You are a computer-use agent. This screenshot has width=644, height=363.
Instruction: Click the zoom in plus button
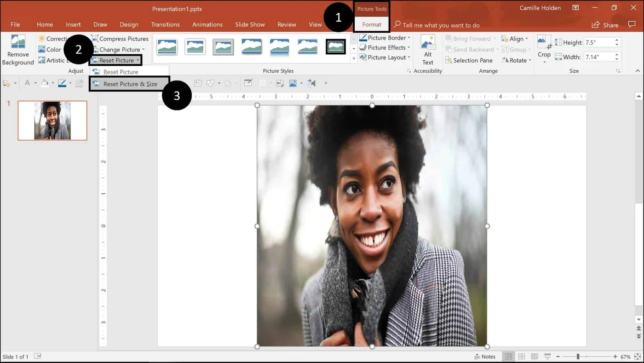[x=615, y=357]
